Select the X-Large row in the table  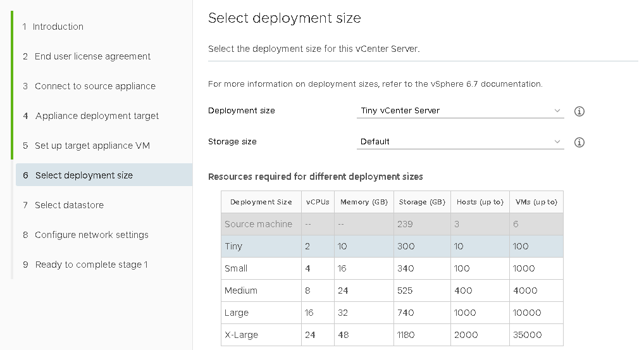(x=392, y=335)
